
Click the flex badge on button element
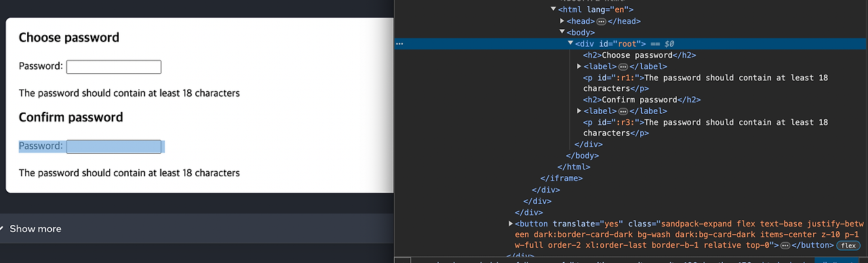[848, 245]
